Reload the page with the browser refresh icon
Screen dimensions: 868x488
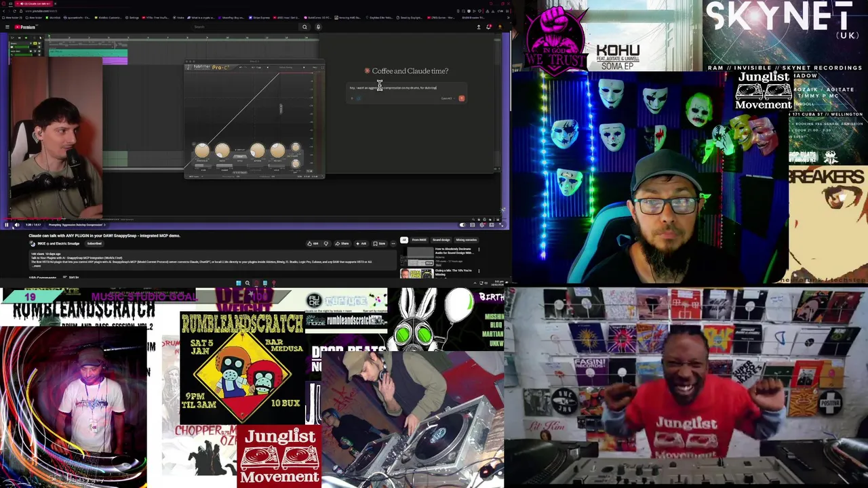[14, 11]
